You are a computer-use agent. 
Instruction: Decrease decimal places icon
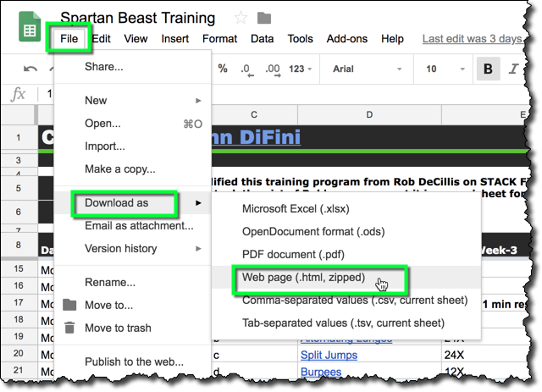click(x=246, y=69)
